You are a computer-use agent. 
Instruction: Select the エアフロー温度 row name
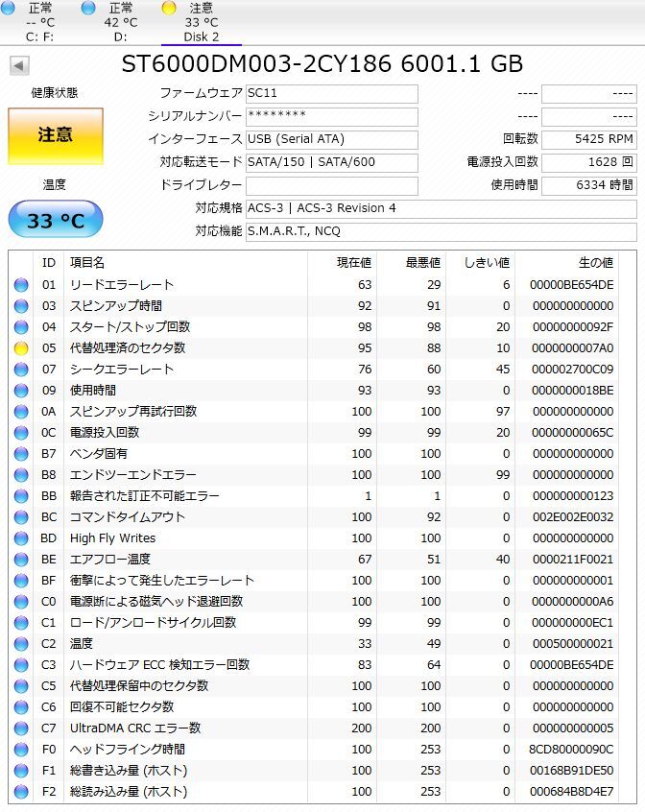point(110,560)
